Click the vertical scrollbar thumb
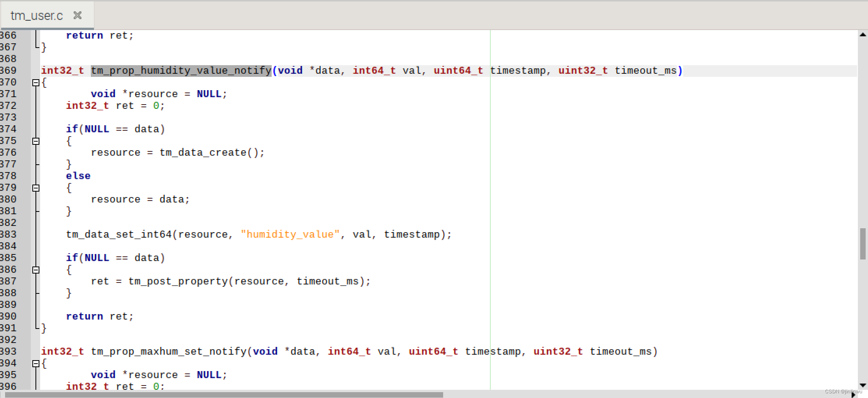The image size is (868, 398). coord(863,243)
